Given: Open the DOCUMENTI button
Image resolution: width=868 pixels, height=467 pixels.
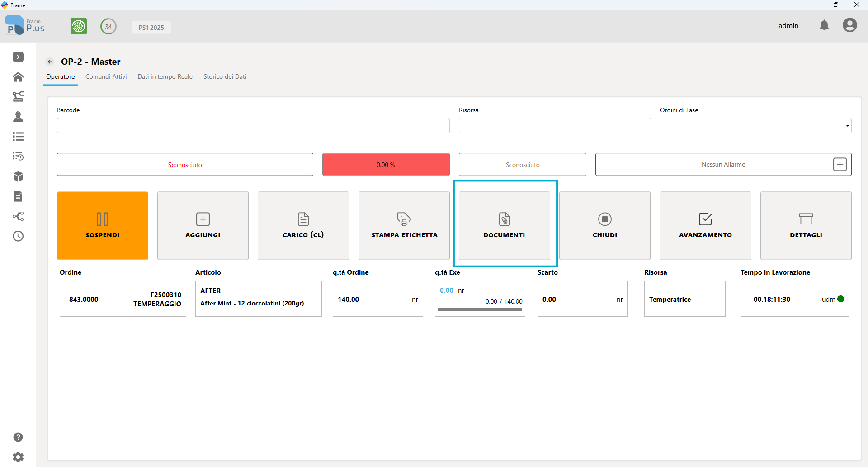Looking at the screenshot, I should (x=505, y=225).
